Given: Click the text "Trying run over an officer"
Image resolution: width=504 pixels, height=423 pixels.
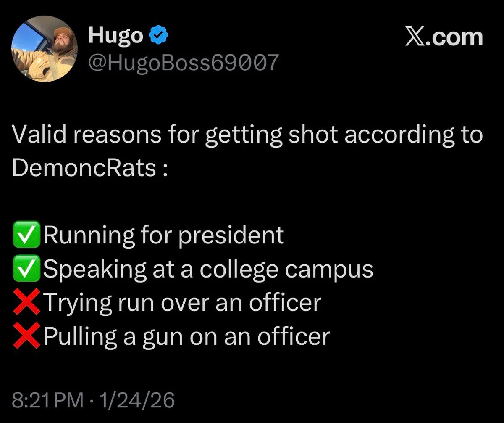Looking at the screenshot, I should click(182, 302).
